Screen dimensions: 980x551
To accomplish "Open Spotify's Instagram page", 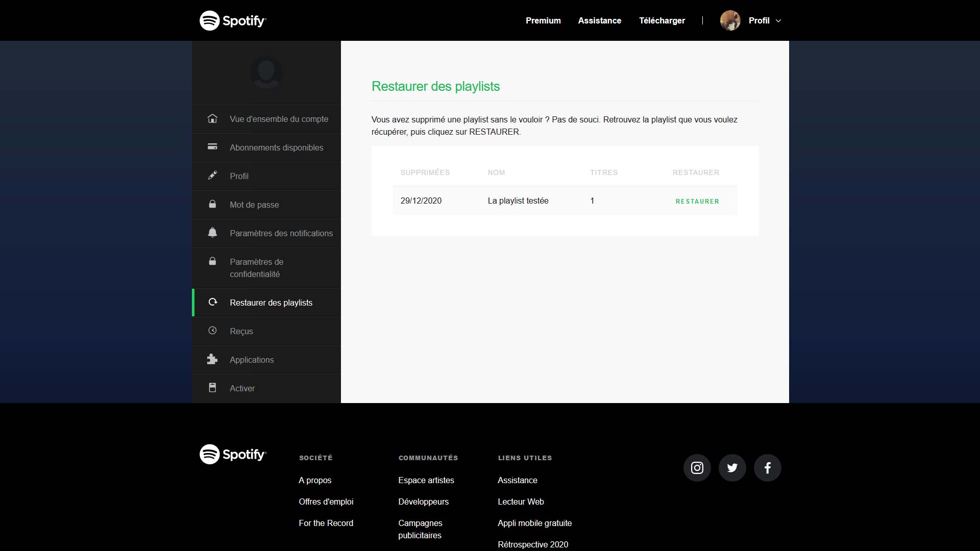I will (x=697, y=468).
